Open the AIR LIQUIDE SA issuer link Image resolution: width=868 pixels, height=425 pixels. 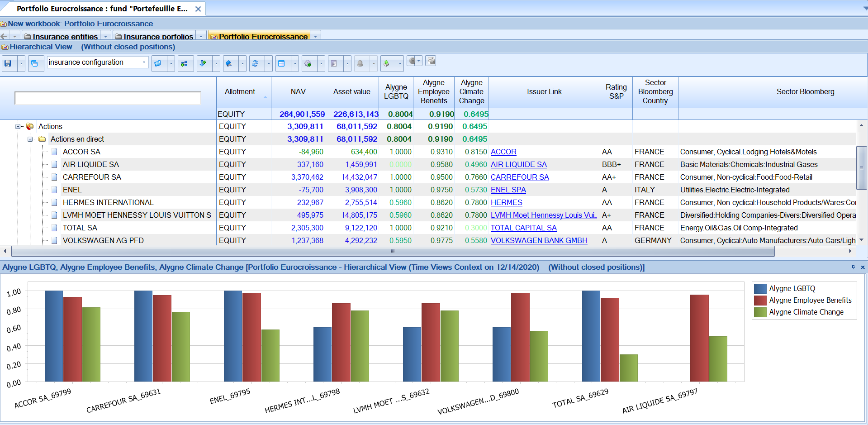[519, 164]
